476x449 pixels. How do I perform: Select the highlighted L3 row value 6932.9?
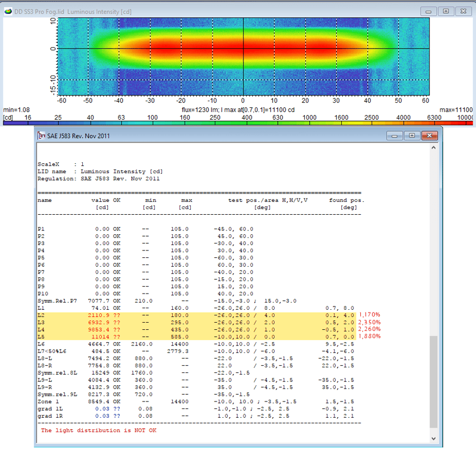pos(98,323)
